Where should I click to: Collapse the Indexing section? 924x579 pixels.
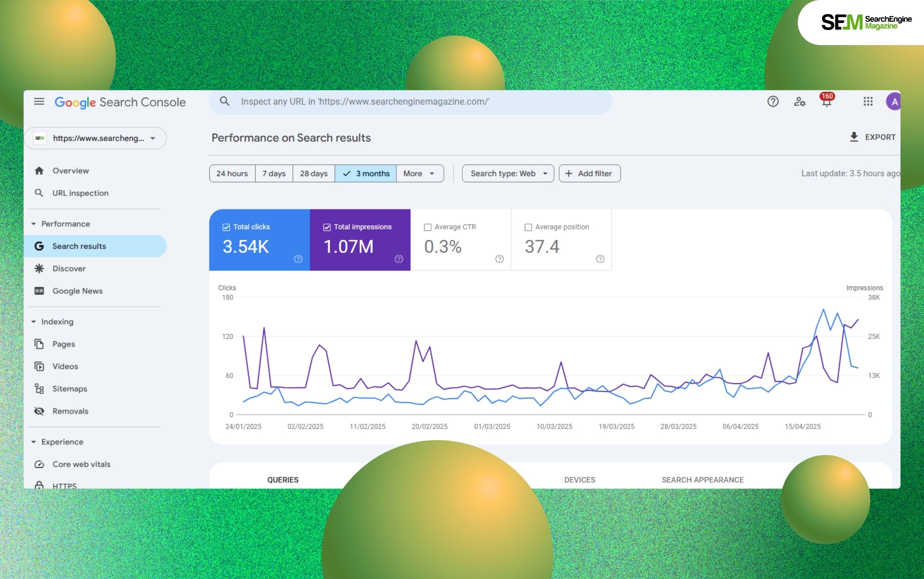(34, 322)
